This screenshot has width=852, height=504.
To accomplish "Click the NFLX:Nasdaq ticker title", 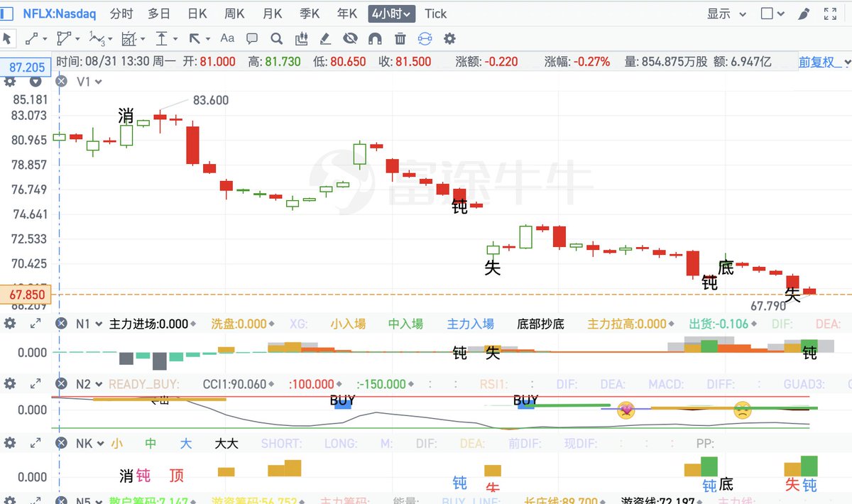I will [x=60, y=13].
